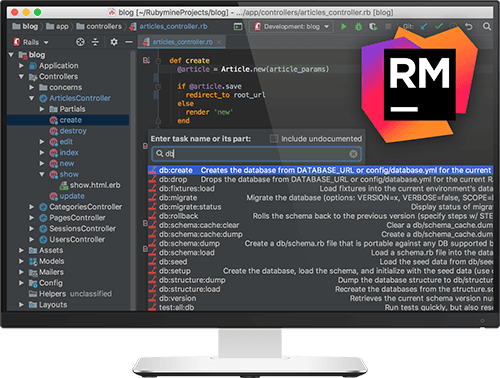
Task: Click the rake icon beside db:seed
Action: point(153,262)
